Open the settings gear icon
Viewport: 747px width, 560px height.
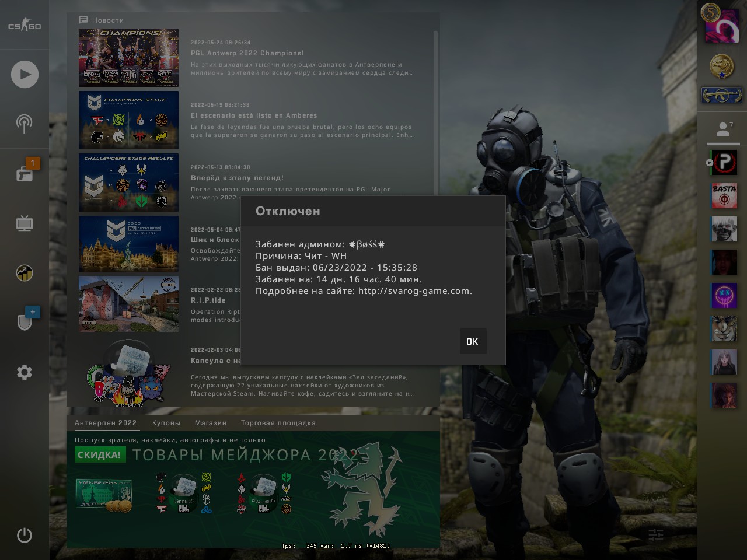point(25,372)
